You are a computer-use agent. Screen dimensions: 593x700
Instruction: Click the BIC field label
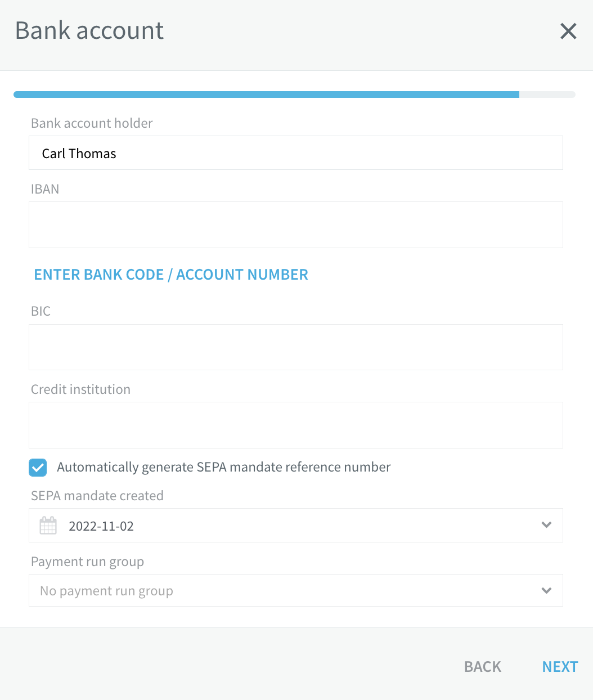(x=41, y=311)
